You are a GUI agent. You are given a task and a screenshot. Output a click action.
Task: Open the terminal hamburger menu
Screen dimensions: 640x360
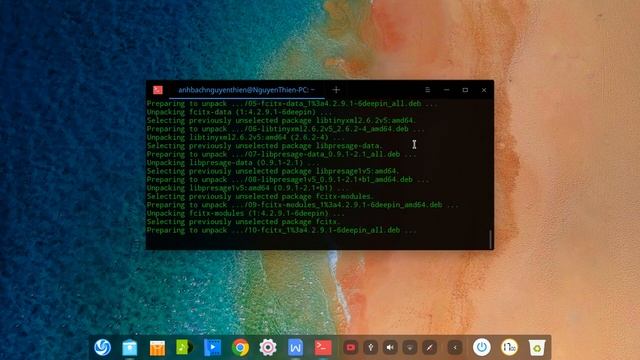tap(427, 90)
